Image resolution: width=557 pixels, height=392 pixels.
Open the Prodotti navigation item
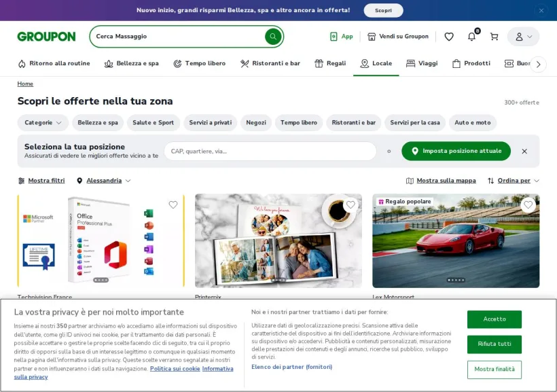pos(471,63)
